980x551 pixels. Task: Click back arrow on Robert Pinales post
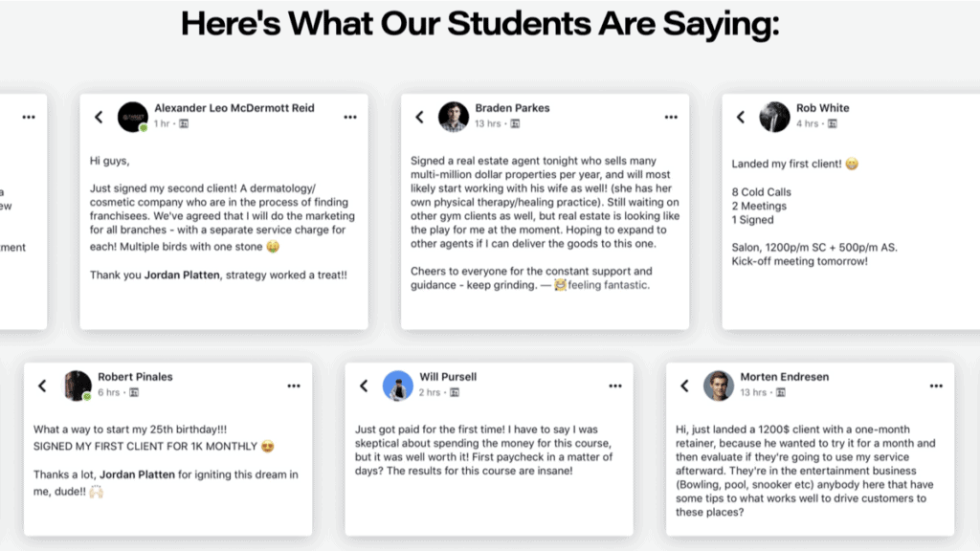tap(42, 386)
